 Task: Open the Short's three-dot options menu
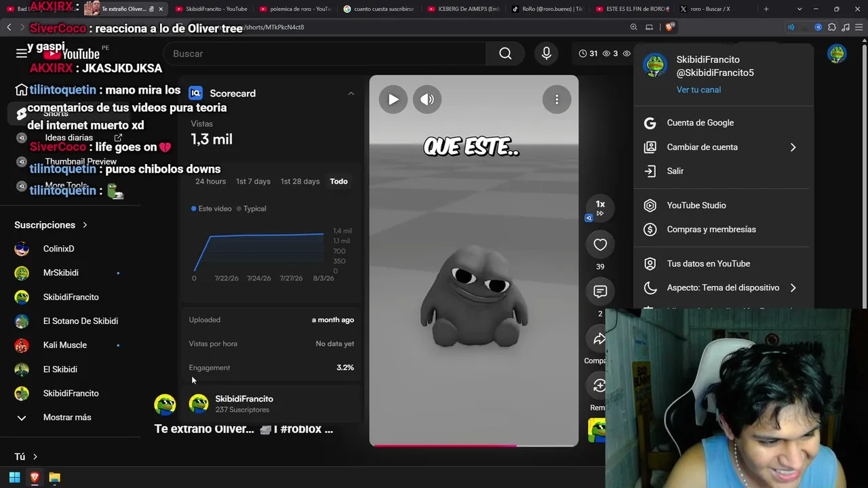pos(557,100)
